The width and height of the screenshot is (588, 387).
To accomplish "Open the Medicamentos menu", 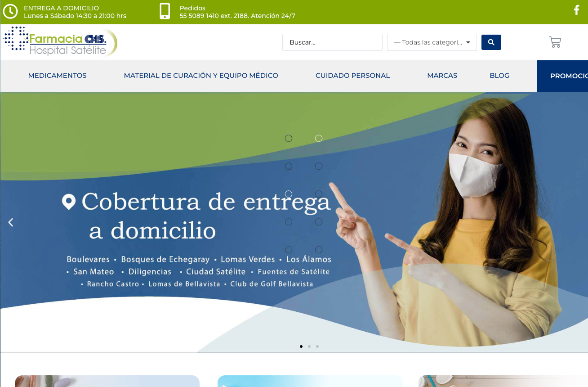I will pos(57,76).
